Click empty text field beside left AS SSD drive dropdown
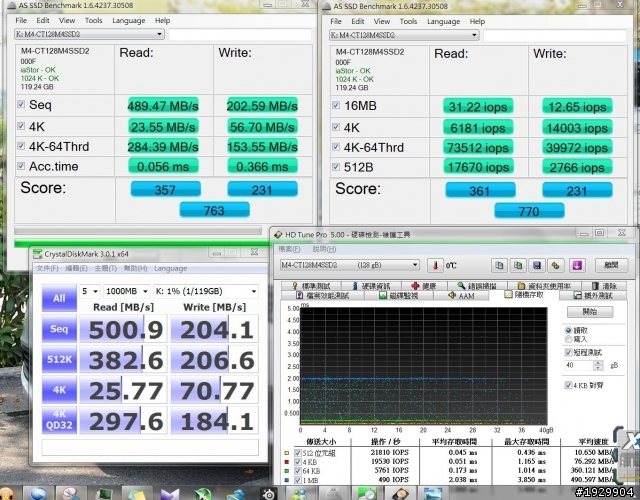This screenshot has width=640, height=500. coord(240,34)
